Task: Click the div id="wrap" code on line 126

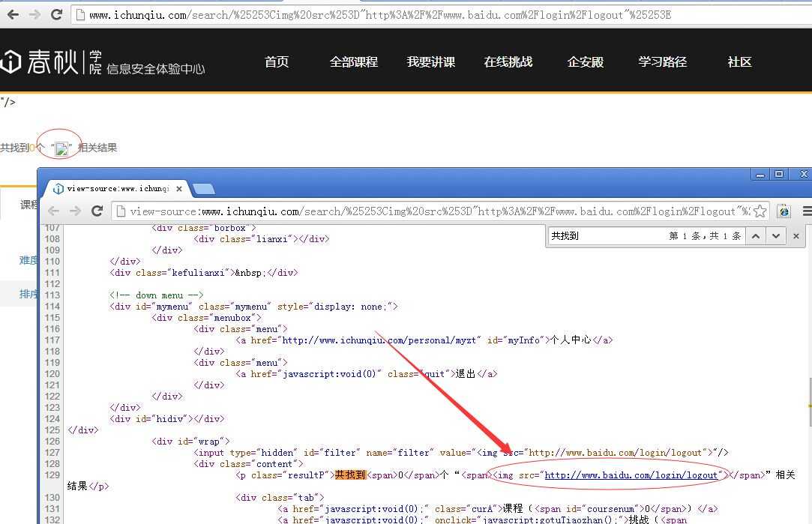Action: [190, 442]
